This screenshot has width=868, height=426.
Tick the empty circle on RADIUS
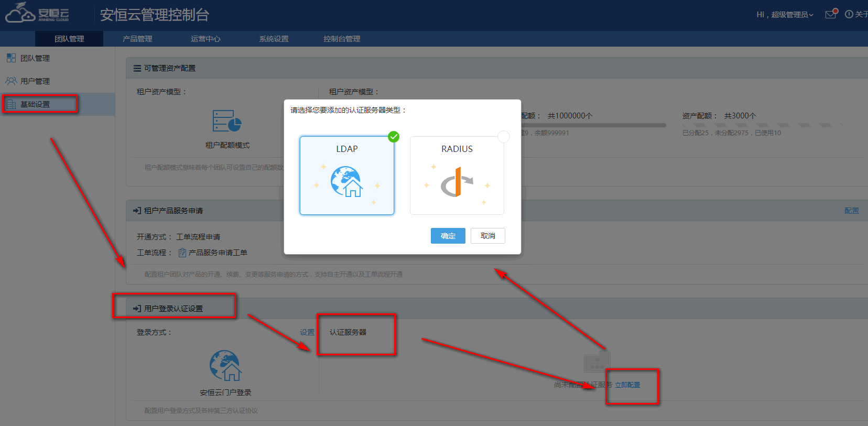504,137
